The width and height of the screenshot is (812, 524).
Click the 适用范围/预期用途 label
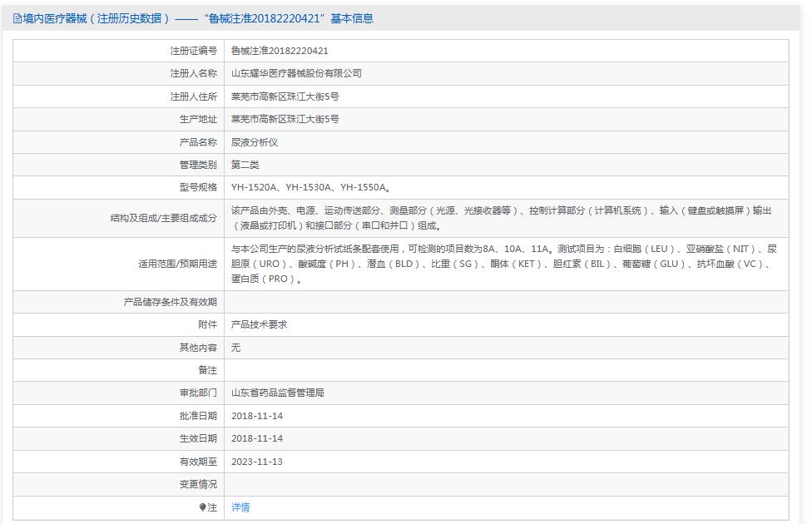178,264
